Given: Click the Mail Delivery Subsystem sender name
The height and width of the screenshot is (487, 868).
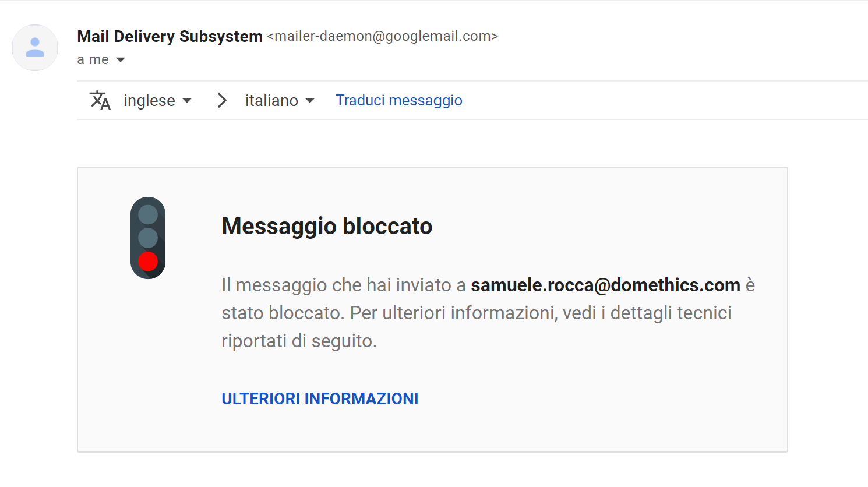Looking at the screenshot, I should pyautogui.click(x=170, y=36).
